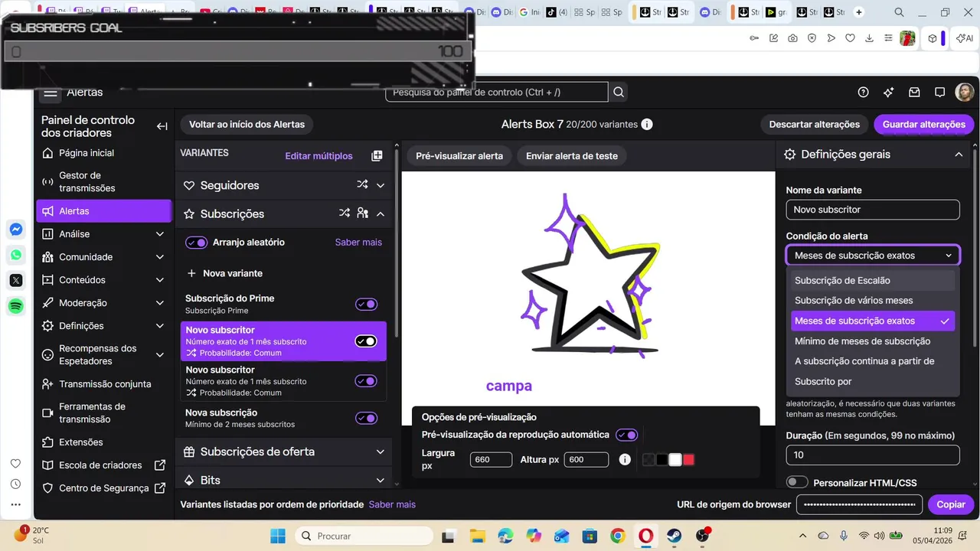980x551 pixels.
Task: Click the Windows Start button
Action: (x=277, y=536)
